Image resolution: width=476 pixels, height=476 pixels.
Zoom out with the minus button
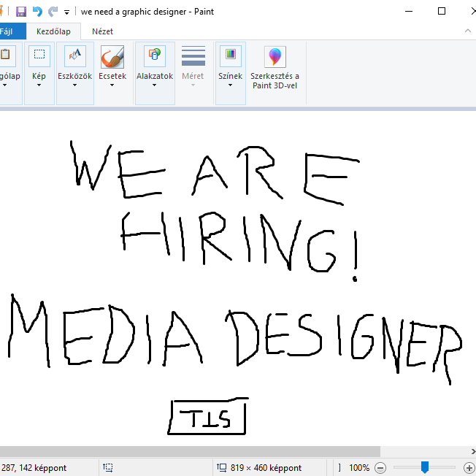pos(380,467)
